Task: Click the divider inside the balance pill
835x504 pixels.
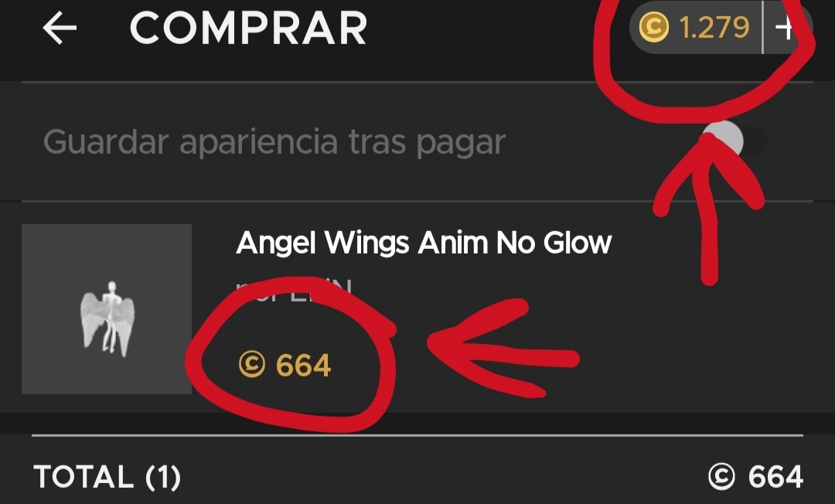Action: (x=762, y=27)
